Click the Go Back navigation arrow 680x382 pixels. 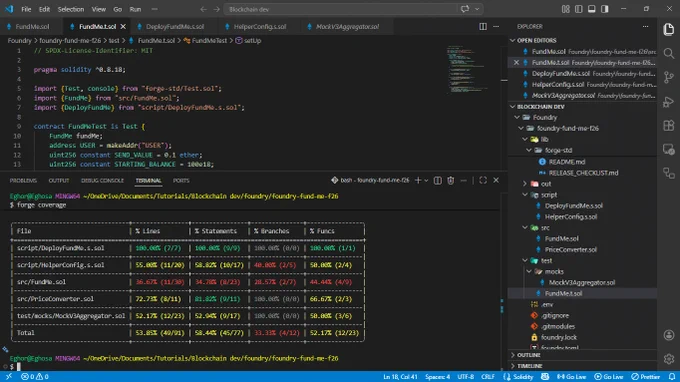tap(203, 9)
